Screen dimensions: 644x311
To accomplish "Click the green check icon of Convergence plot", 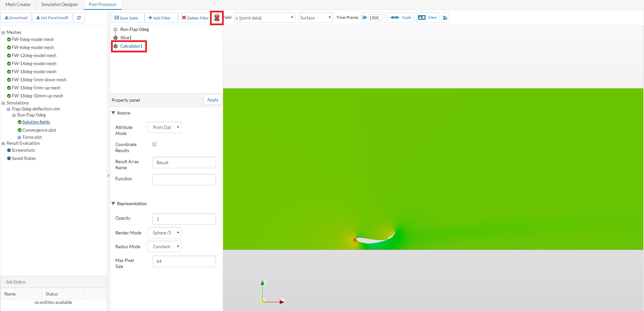I will pos(19,130).
